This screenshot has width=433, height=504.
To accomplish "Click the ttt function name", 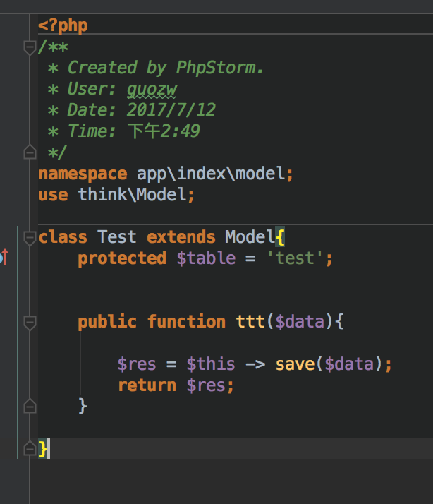I will [250, 322].
